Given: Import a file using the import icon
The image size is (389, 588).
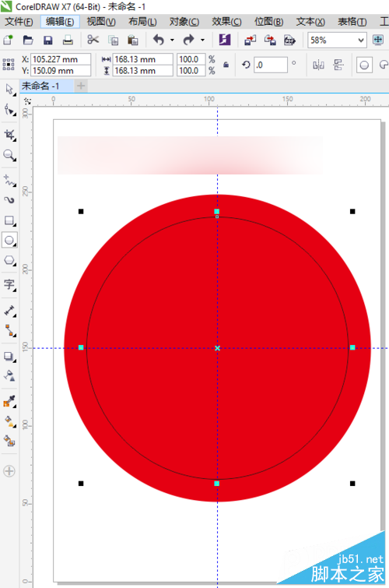Looking at the screenshot, I should [251, 40].
